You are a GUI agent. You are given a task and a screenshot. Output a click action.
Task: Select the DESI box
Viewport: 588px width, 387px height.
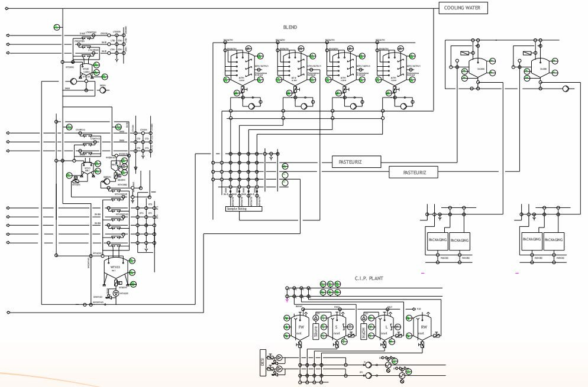click(x=263, y=363)
